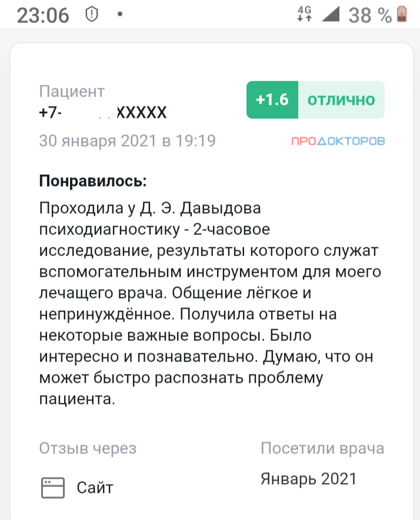Viewport: 420px width, 520px height.
Task: Tap the small notification dot in the status bar
Action: pyautogui.click(x=120, y=14)
